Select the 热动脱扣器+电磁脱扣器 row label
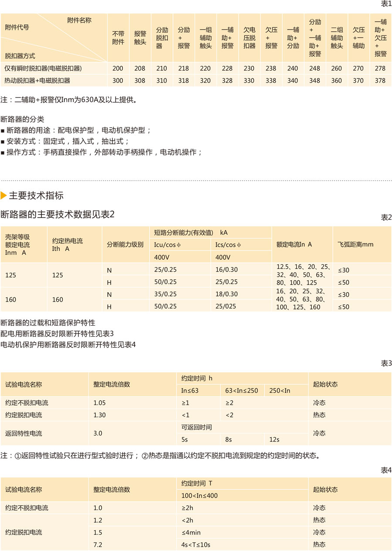 [37, 81]
